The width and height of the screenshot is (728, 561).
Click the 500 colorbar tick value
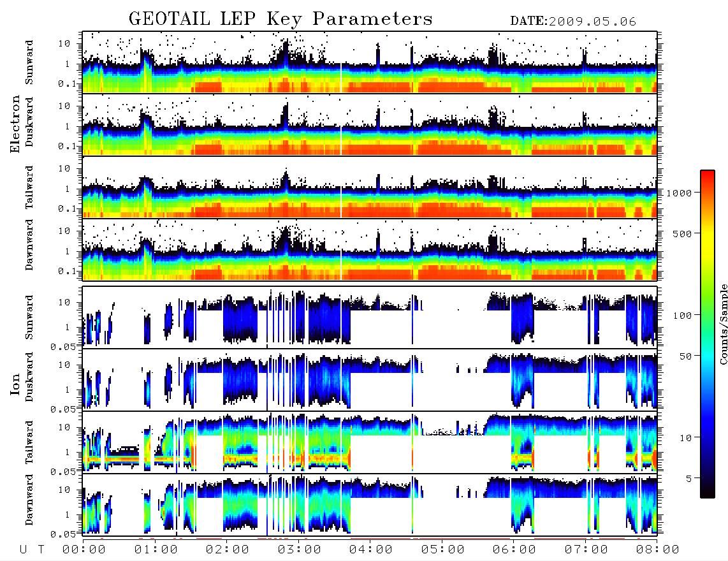click(682, 233)
